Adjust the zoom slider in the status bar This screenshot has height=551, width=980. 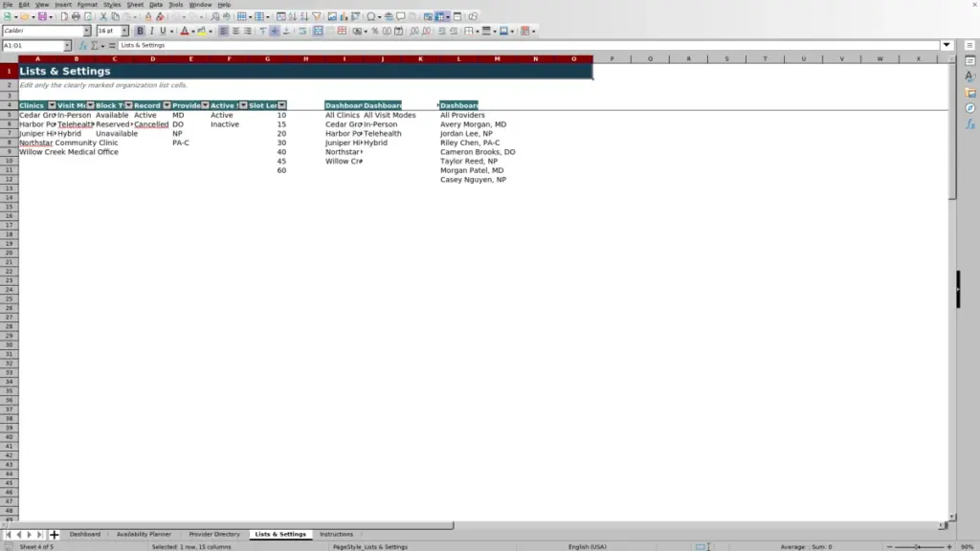[x=918, y=546]
